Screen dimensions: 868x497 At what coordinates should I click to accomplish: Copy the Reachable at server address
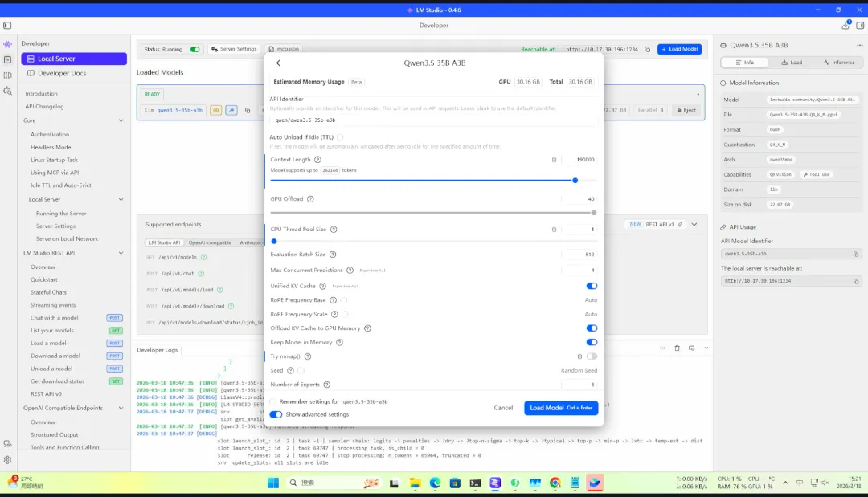click(647, 49)
